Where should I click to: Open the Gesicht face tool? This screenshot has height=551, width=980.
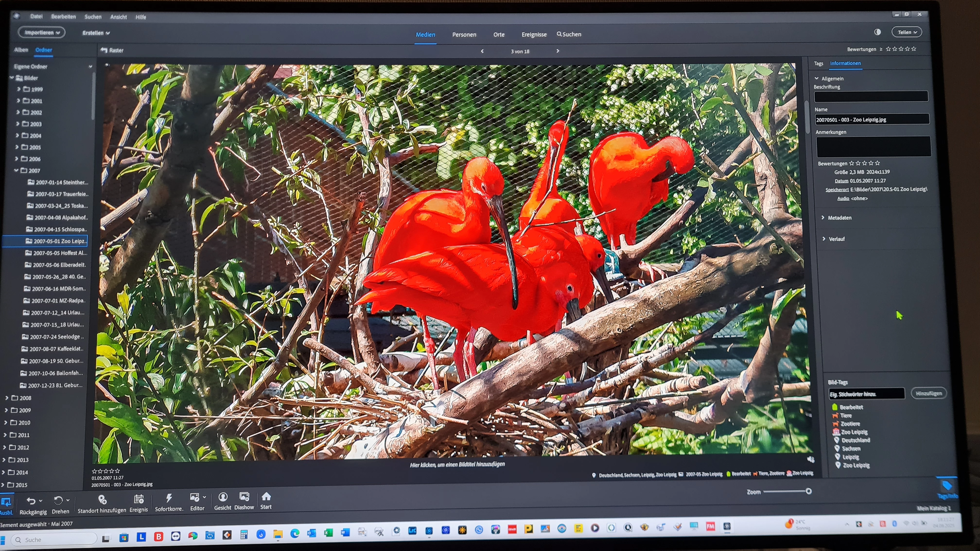[x=223, y=497]
